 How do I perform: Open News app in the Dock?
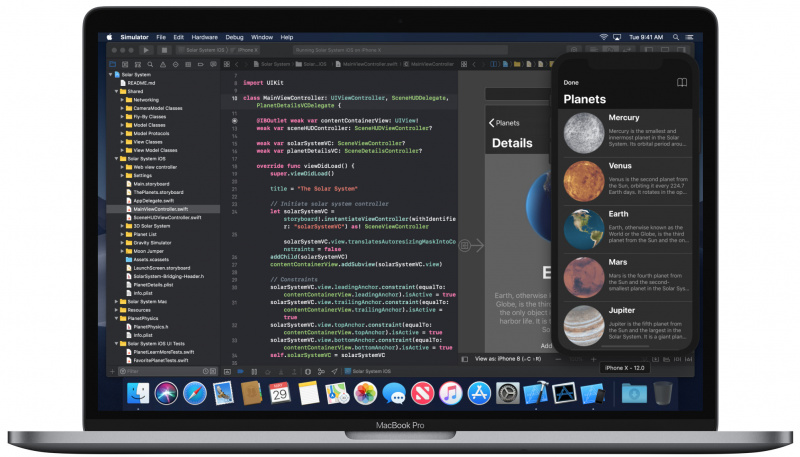click(422, 393)
